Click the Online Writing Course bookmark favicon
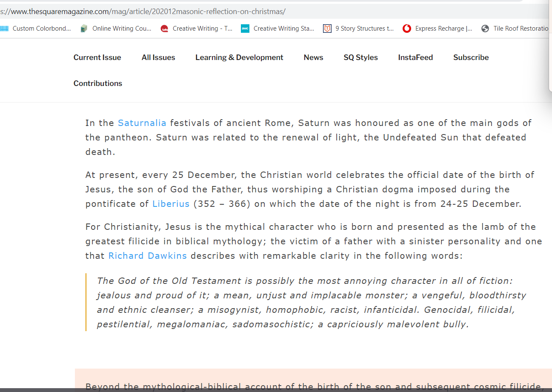This screenshot has height=392, width=552. [84, 29]
